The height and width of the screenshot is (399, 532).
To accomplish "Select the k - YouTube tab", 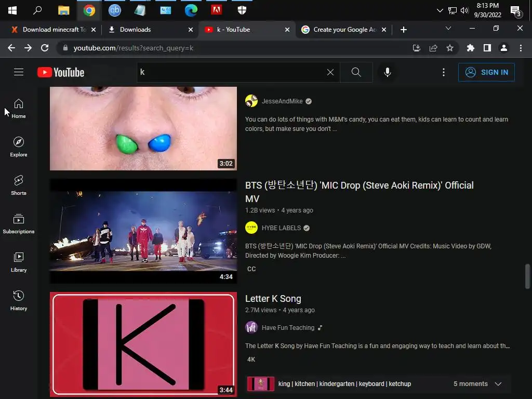I will coord(247,30).
